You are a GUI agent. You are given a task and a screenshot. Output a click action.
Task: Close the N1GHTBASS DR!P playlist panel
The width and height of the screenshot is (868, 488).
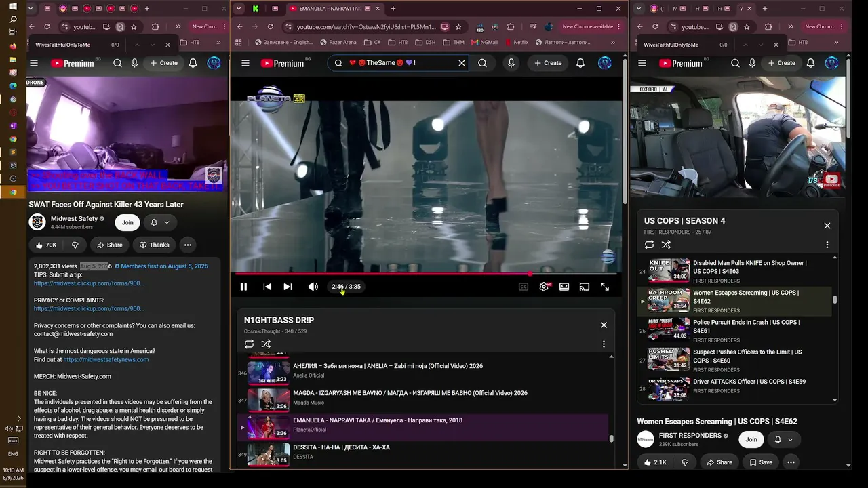(604, 325)
